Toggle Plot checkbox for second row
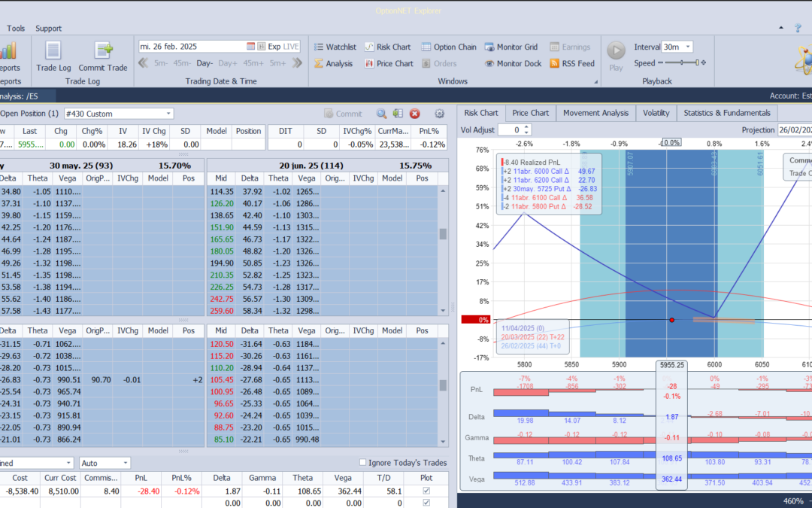The width and height of the screenshot is (812, 508). [x=426, y=502]
